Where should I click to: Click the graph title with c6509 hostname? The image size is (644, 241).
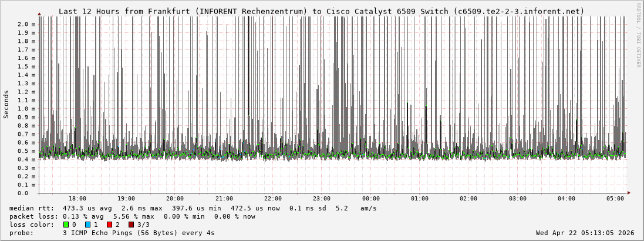point(321,11)
